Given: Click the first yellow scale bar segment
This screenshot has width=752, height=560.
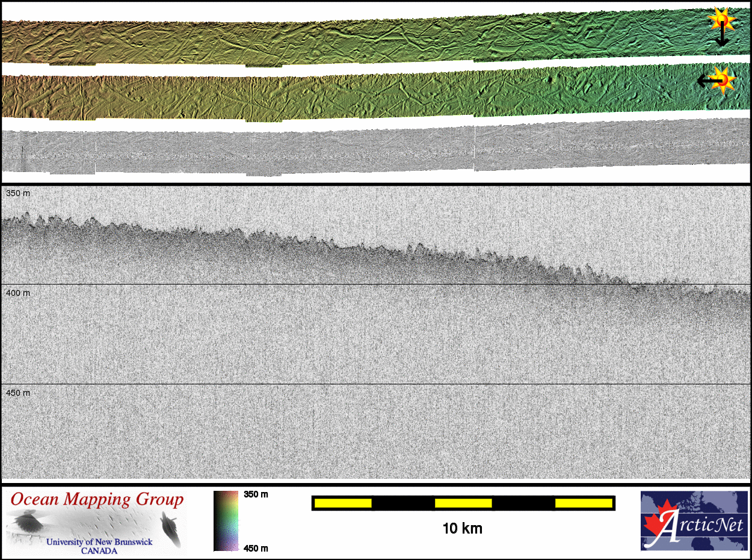Looking at the screenshot, I should (343, 503).
